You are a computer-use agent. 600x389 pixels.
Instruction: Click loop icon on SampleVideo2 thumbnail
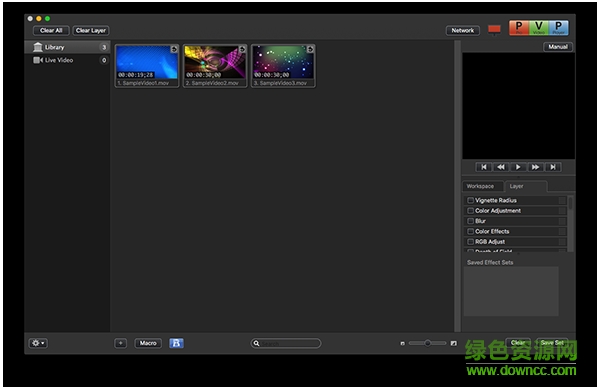242,49
